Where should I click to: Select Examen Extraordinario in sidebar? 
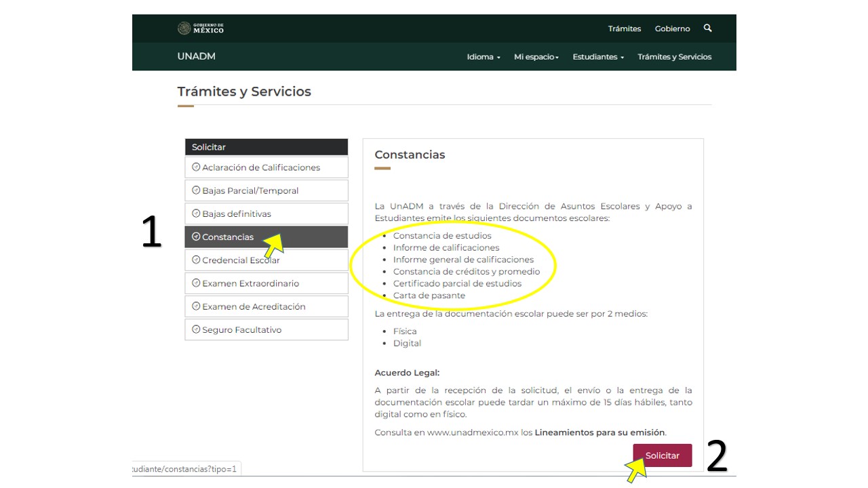(267, 283)
